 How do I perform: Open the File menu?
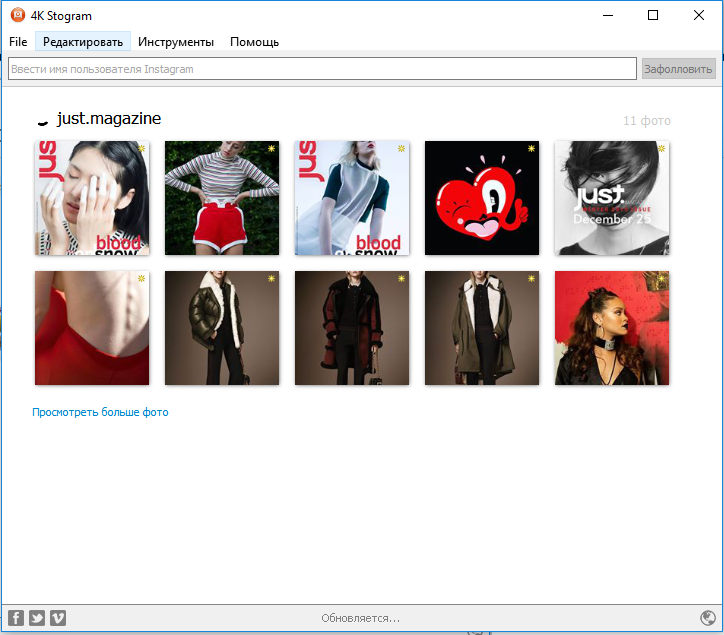[18, 42]
